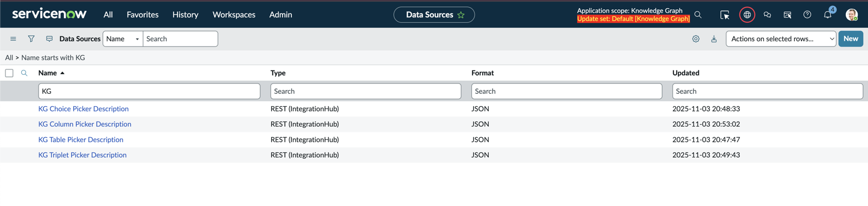
Task: Open KG Triplet Picker Description record
Action: tap(82, 155)
